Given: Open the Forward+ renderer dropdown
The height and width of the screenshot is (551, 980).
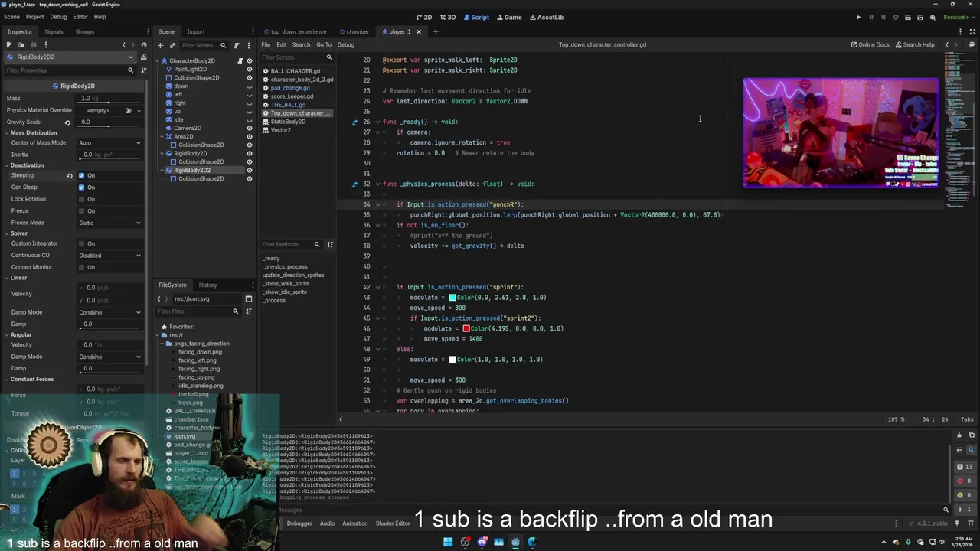Looking at the screenshot, I should (959, 17).
